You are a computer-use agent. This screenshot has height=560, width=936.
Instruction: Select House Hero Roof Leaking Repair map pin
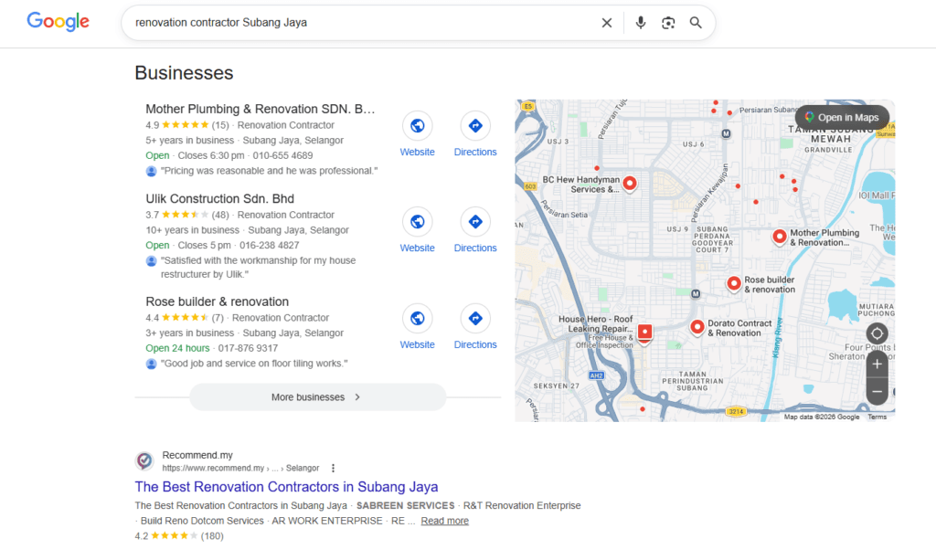(x=644, y=333)
